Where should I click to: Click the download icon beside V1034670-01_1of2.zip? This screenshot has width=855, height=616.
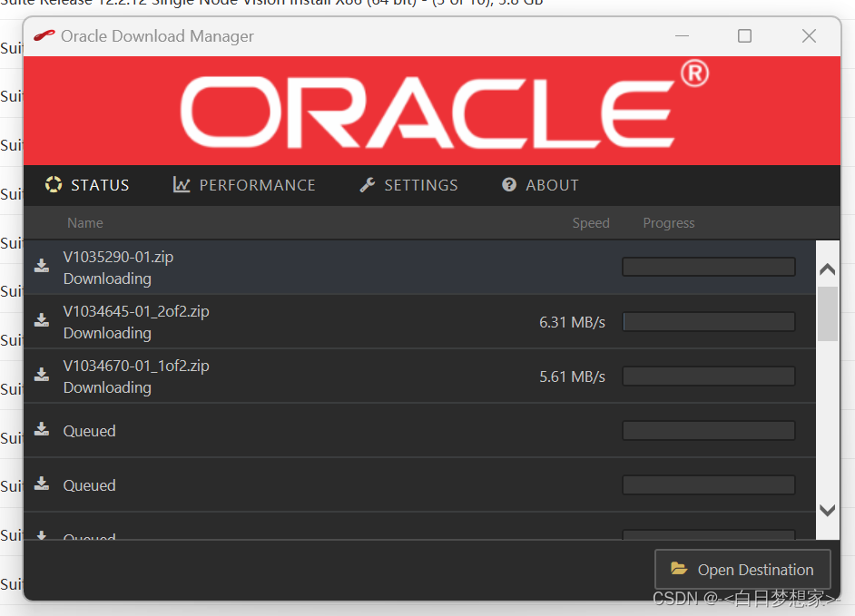pyautogui.click(x=41, y=376)
